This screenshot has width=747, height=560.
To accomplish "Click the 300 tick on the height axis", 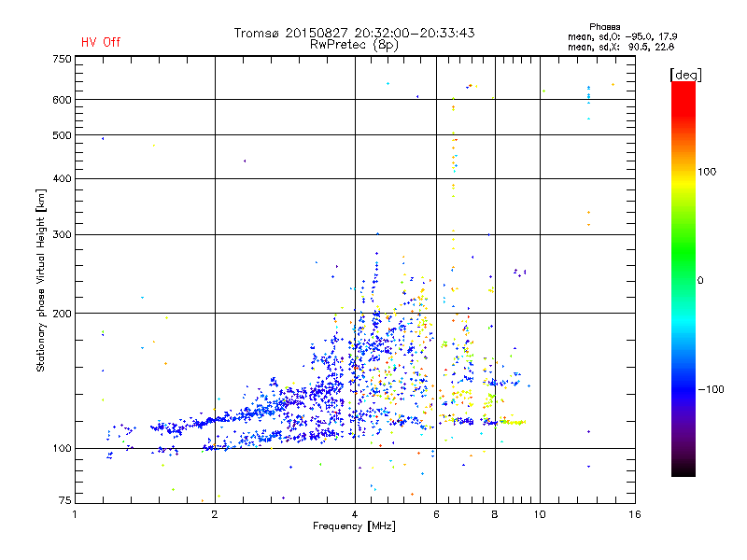I will coord(62,233).
